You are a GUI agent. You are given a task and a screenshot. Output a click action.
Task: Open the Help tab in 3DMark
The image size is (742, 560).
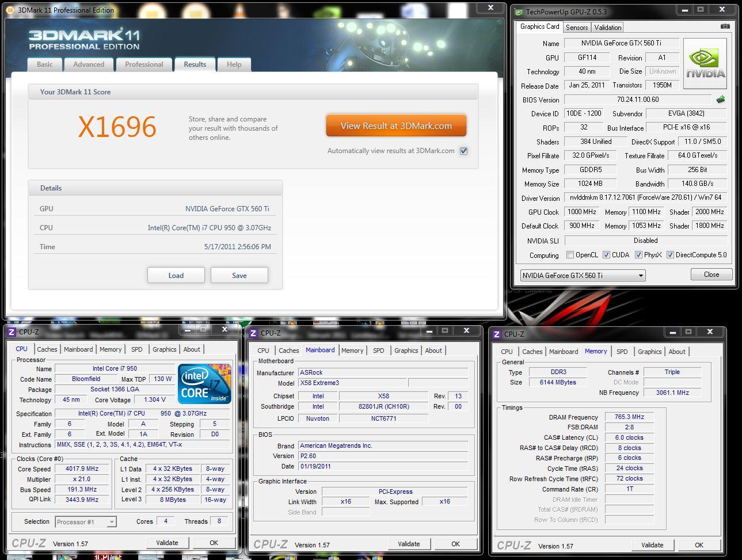click(x=234, y=64)
